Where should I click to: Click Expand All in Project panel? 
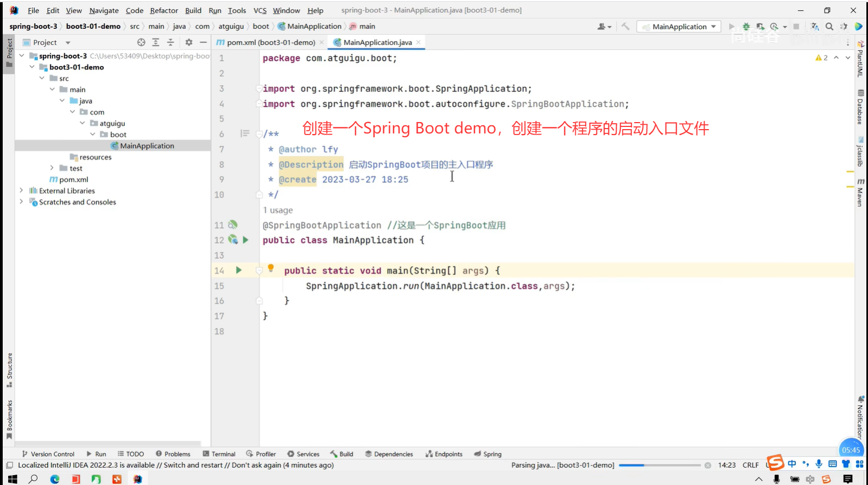tap(156, 42)
